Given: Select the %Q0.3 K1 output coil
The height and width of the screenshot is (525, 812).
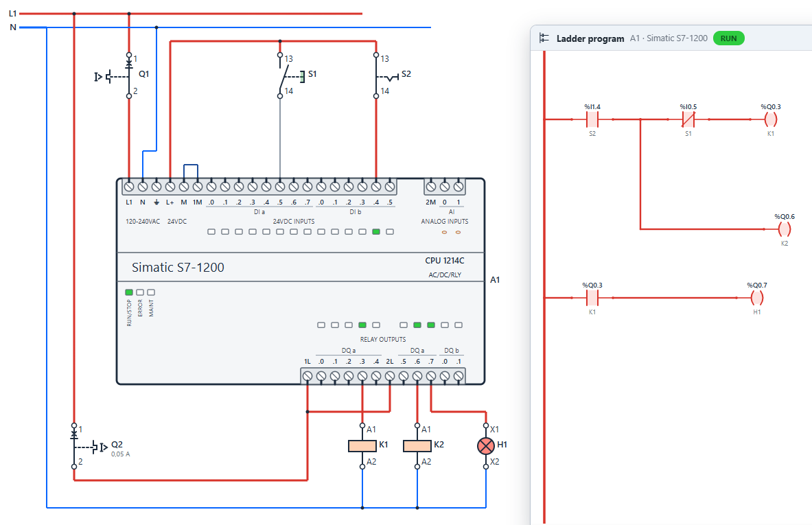Looking at the screenshot, I should (x=771, y=119).
